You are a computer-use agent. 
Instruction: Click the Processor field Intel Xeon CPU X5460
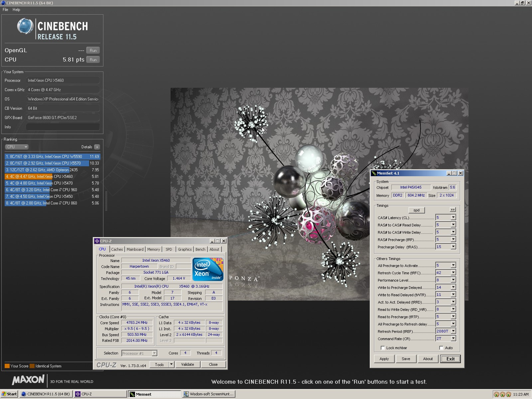(63, 80)
